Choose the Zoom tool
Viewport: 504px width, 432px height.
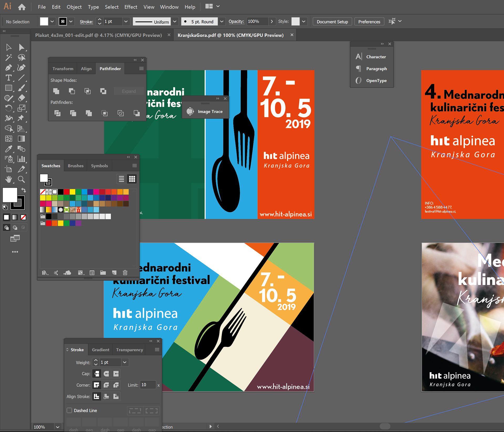click(21, 180)
